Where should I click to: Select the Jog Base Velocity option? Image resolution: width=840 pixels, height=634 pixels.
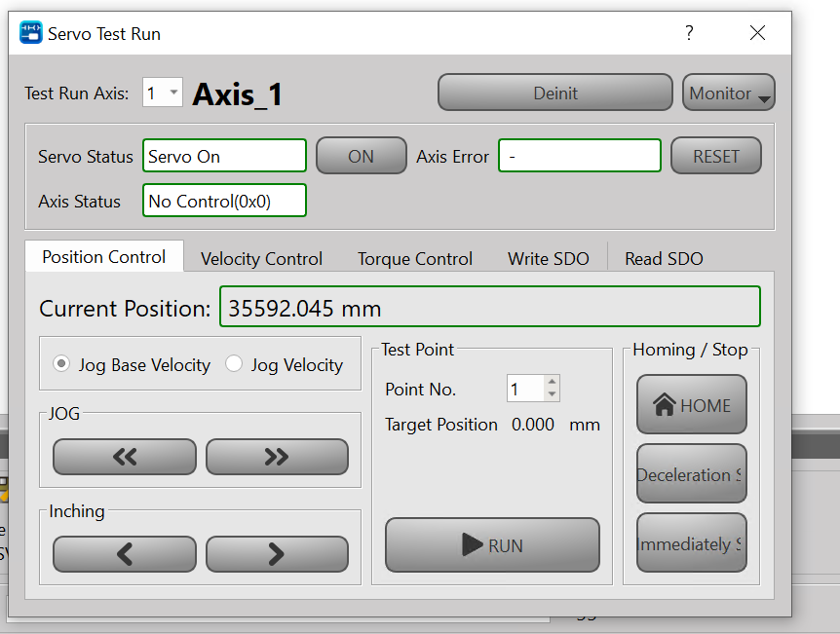[62, 364]
